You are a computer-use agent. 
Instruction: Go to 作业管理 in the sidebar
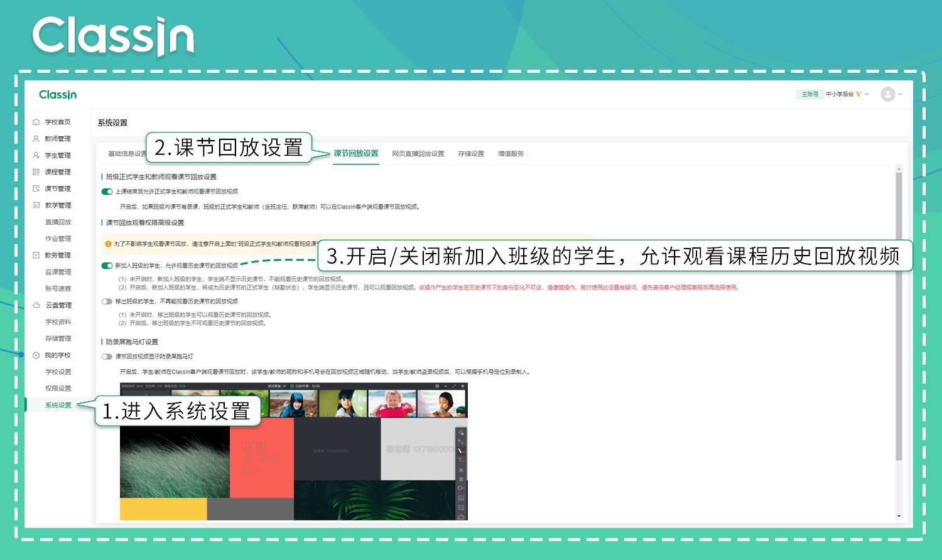coord(58,239)
